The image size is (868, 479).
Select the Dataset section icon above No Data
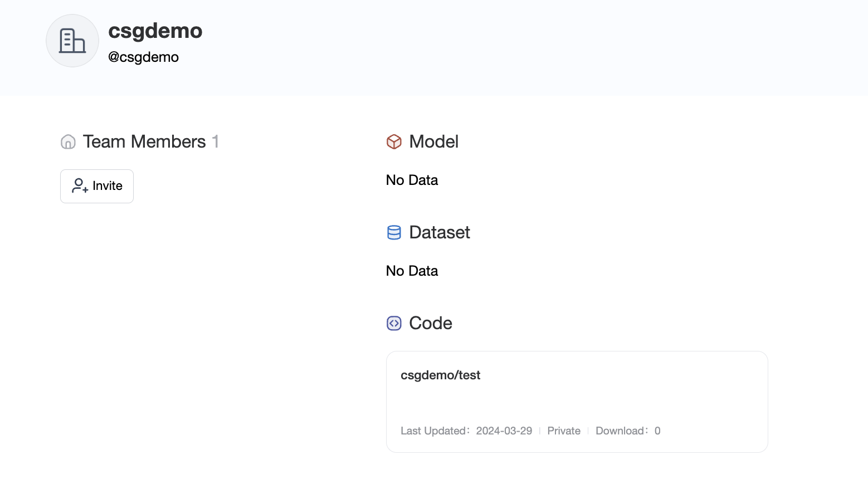point(394,232)
